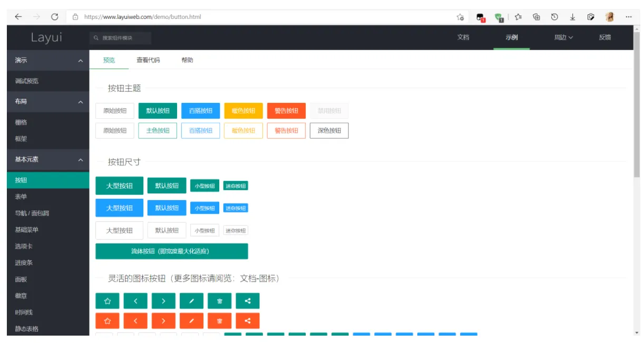
Task: Click the green trash icon button
Action: [220, 301]
